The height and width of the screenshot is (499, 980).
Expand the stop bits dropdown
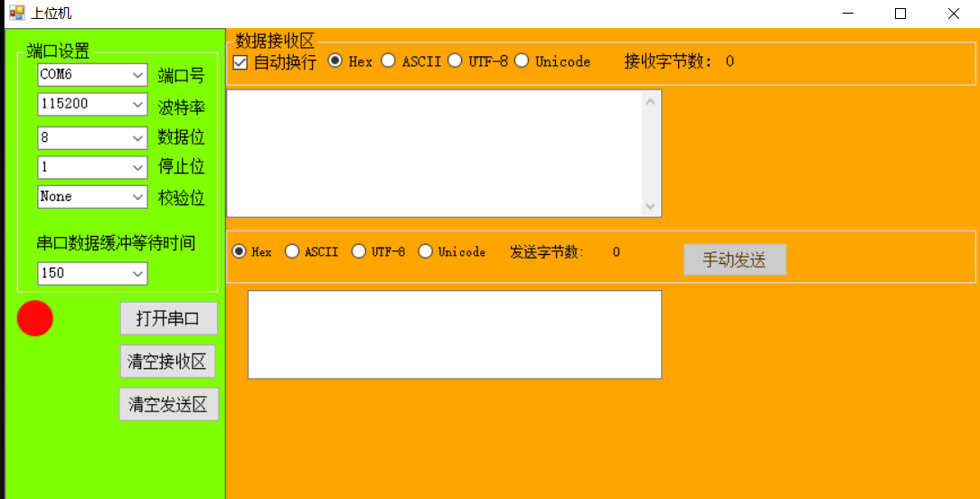(92, 167)
